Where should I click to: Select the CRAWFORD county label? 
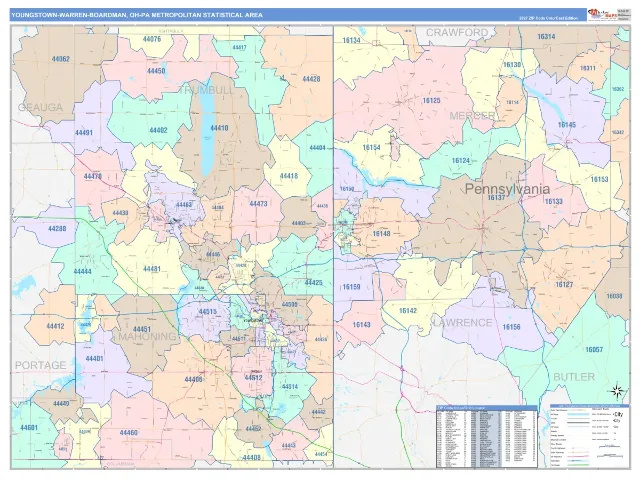(457, 32)
